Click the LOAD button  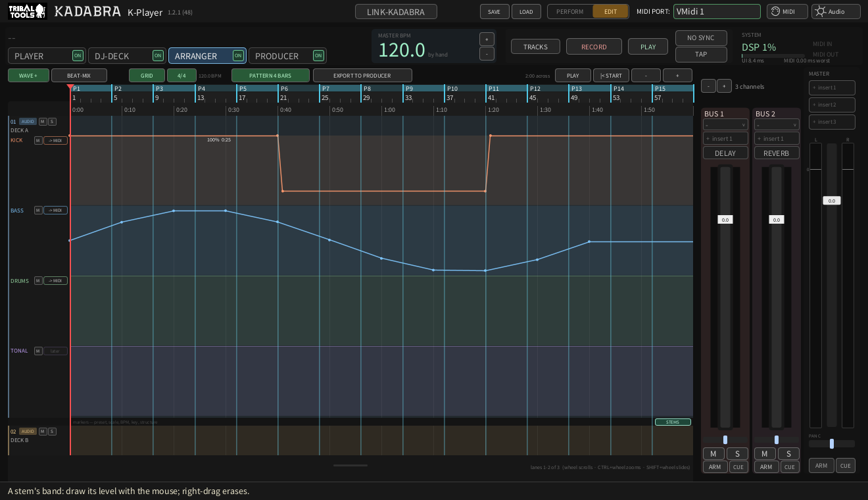point(526,11)
